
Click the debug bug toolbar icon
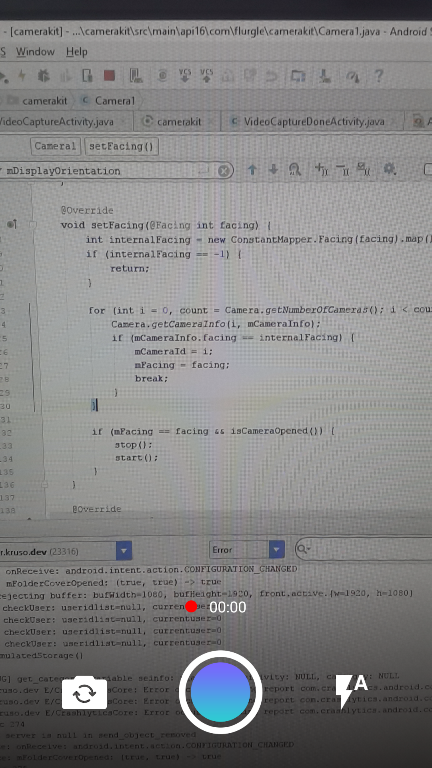(44, 75)
